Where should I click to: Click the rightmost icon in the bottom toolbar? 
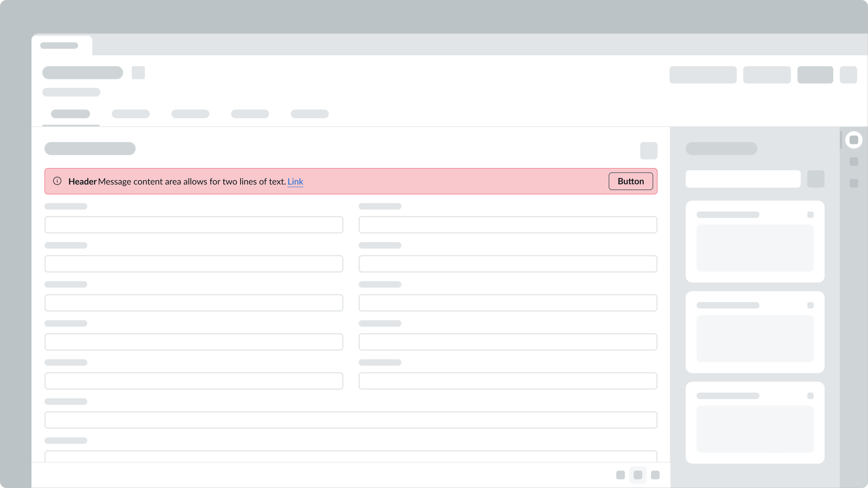point(655,474)
